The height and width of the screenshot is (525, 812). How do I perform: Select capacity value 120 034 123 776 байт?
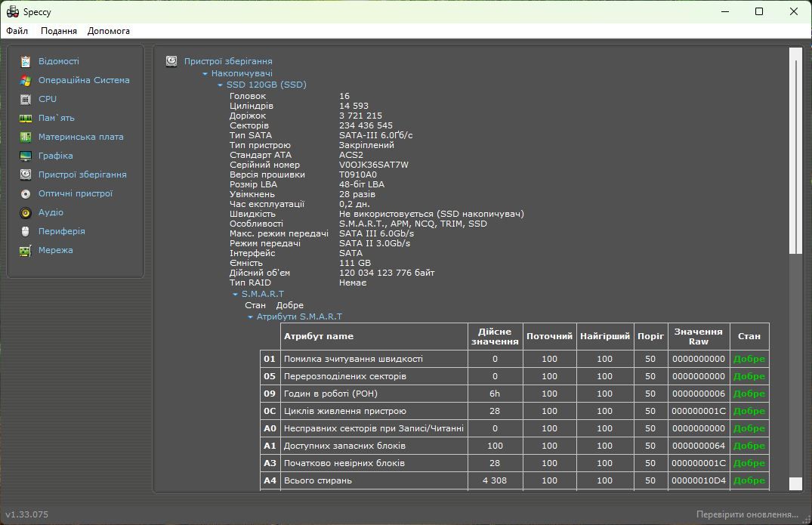pyautogui.click(x=387, y=273)
